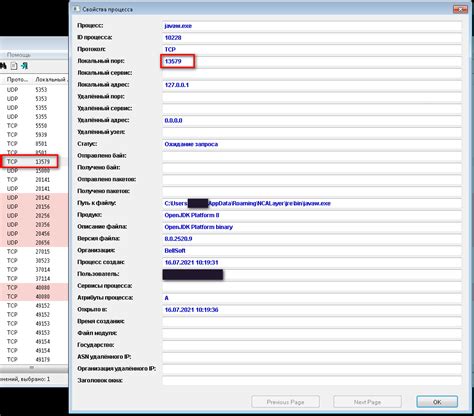The height and width of the screenshot is (416, 474).
Task: Select the TCP 27015 row
Action: click(x=34, y=252)
